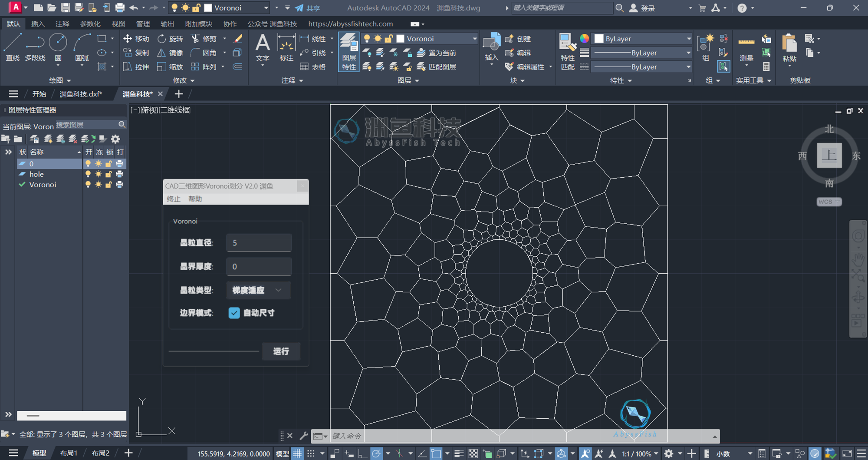The width and height of the screenshot is (868, 460).
Task: Select the Line (直线) drawing tool
Action: pos(12,47)
